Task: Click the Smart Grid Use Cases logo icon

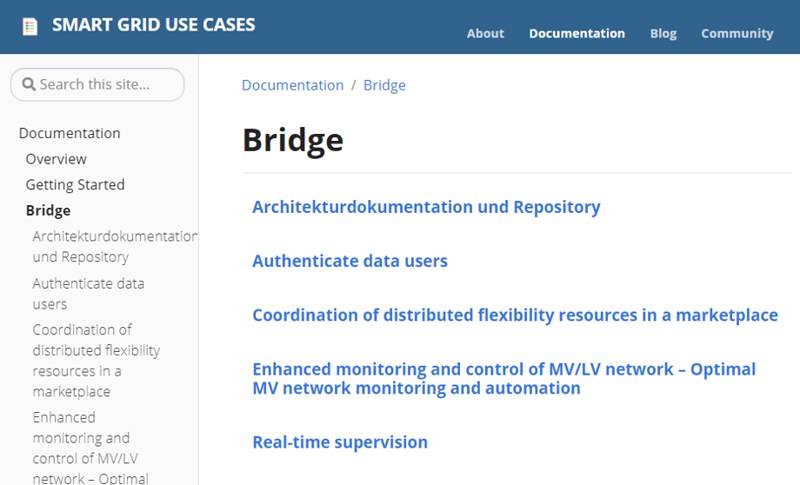Action: click(x=30, y=27)
